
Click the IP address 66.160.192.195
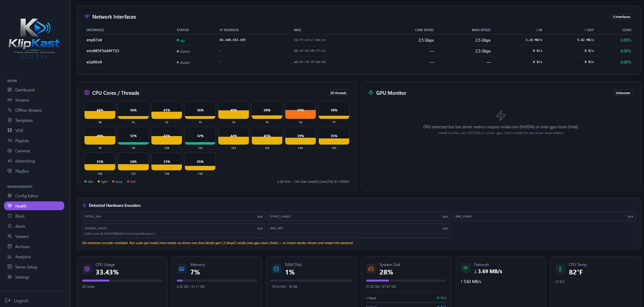click(233, 40)
